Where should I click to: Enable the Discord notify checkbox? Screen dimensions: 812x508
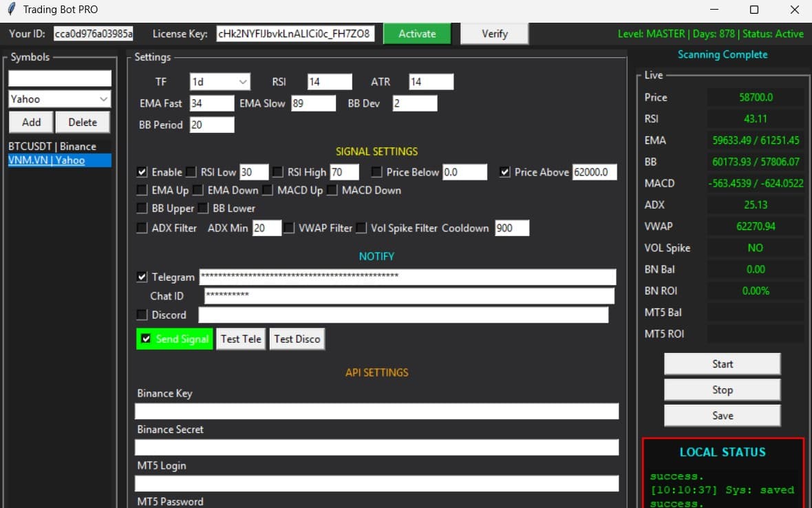coord(142,315)
